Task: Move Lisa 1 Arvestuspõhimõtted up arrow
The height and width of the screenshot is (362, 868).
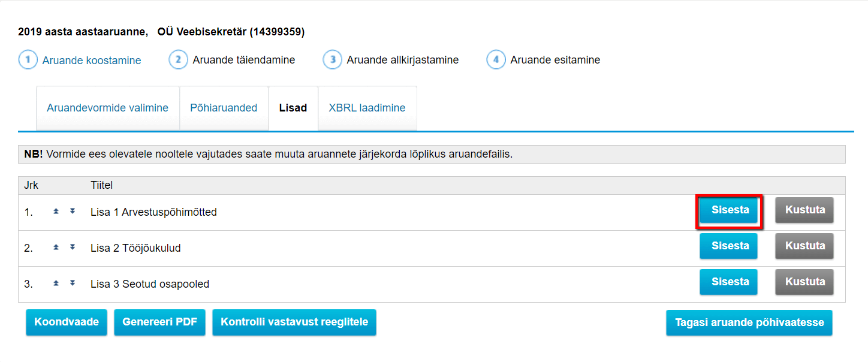Action: click(56, 212)
